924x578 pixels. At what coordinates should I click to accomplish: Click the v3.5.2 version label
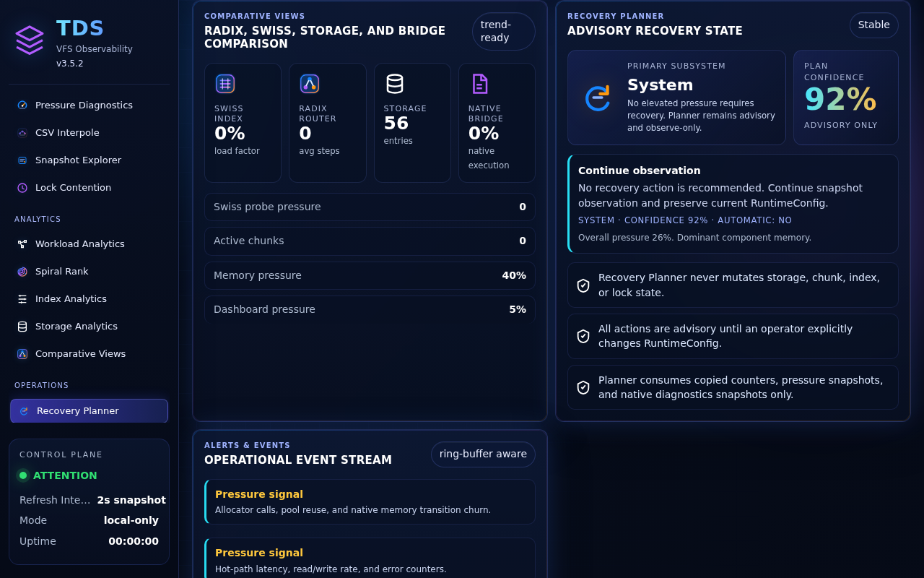tap(70, 64)
